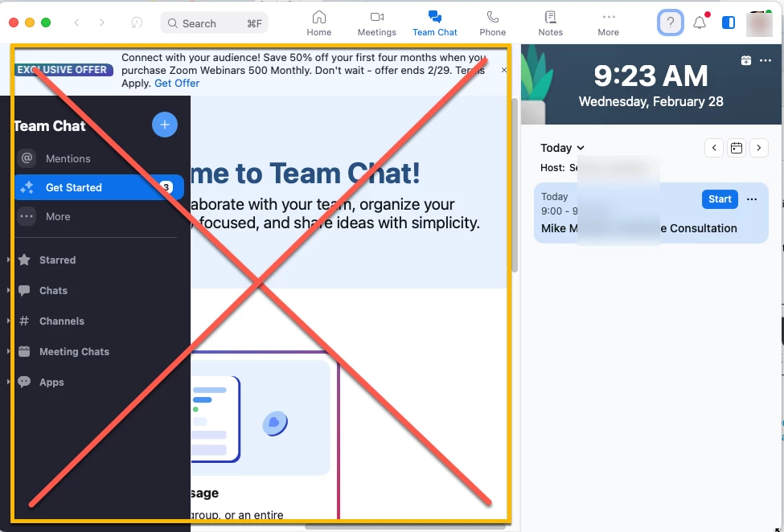Go to previous day in calendar
The width and height of the screenshot is (784, 532).
[x=714, y=148]
